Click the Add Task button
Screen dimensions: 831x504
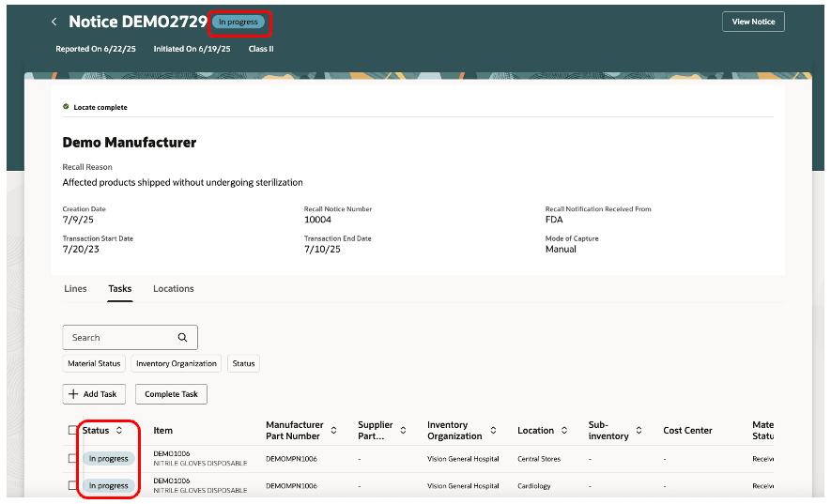(x=94, y=394)
